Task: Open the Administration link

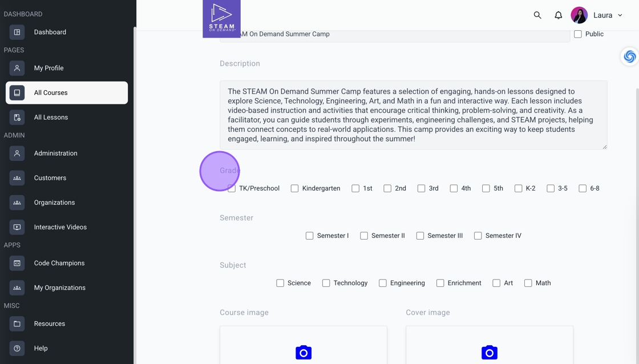Action: pyautogui.click(x=55, y=153)
